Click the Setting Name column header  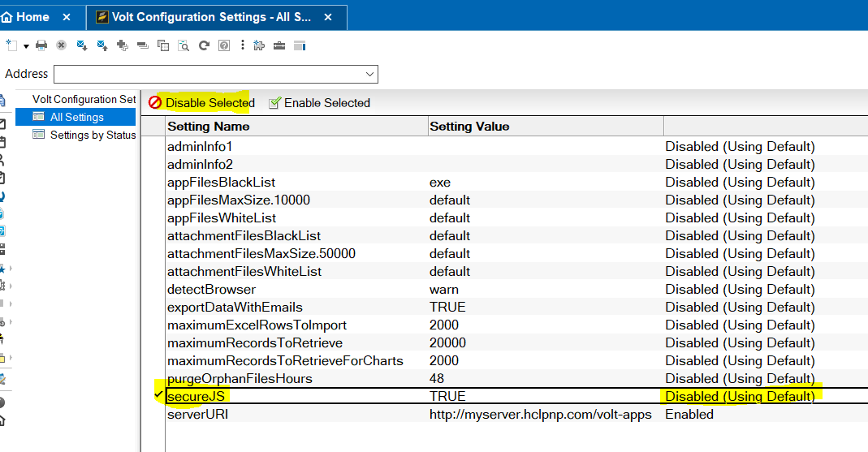coord(296,126)
